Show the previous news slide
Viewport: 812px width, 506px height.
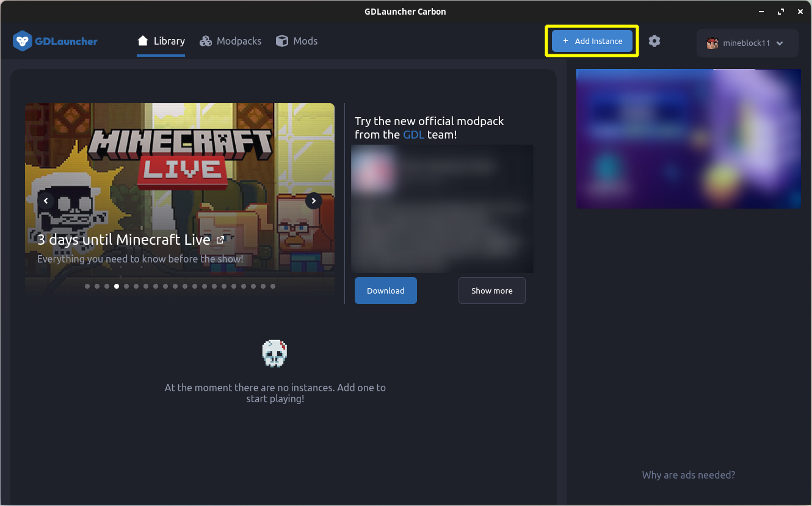click(x=46, y=201)
